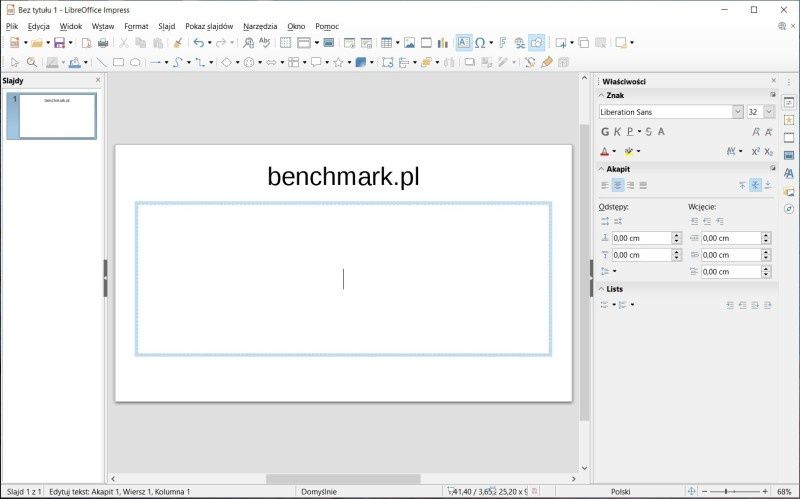This screenshot has width=800, height=499.
Task: Click the yellow highlighting color swatch
Action: click(x=629, y=152)
